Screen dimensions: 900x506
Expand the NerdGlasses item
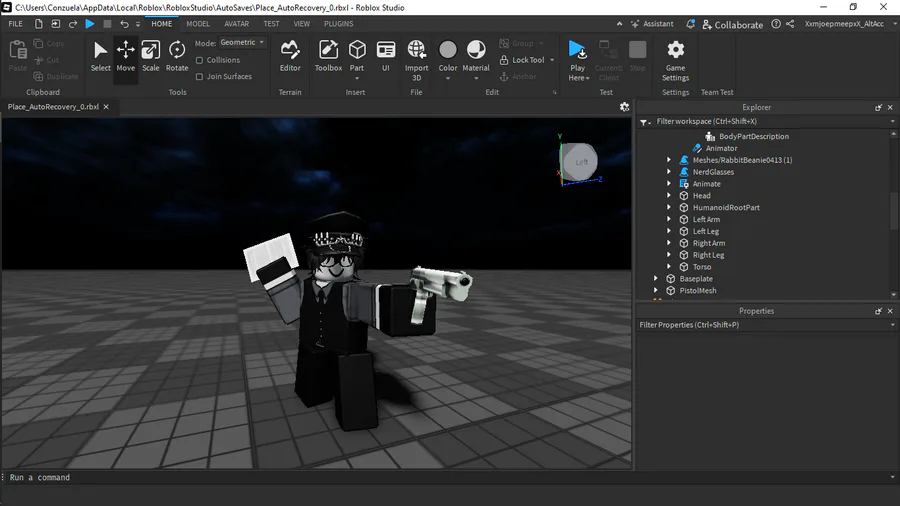tap(669, 172)
